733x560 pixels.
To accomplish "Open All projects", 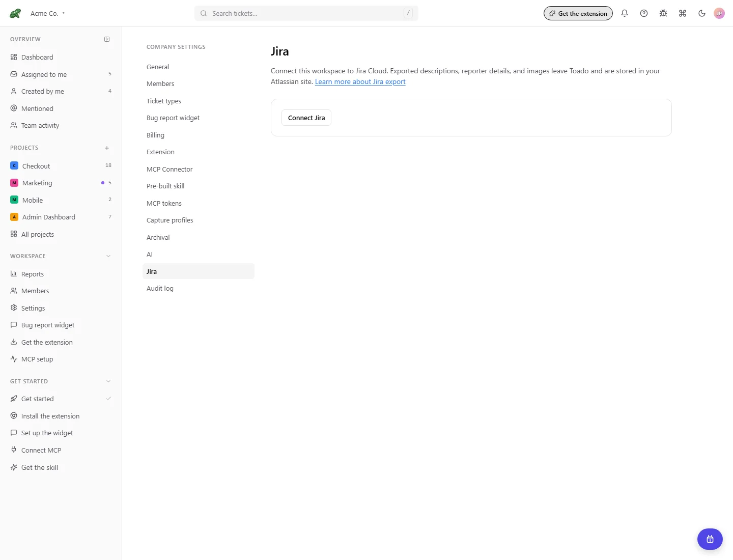I will [61, 234].
